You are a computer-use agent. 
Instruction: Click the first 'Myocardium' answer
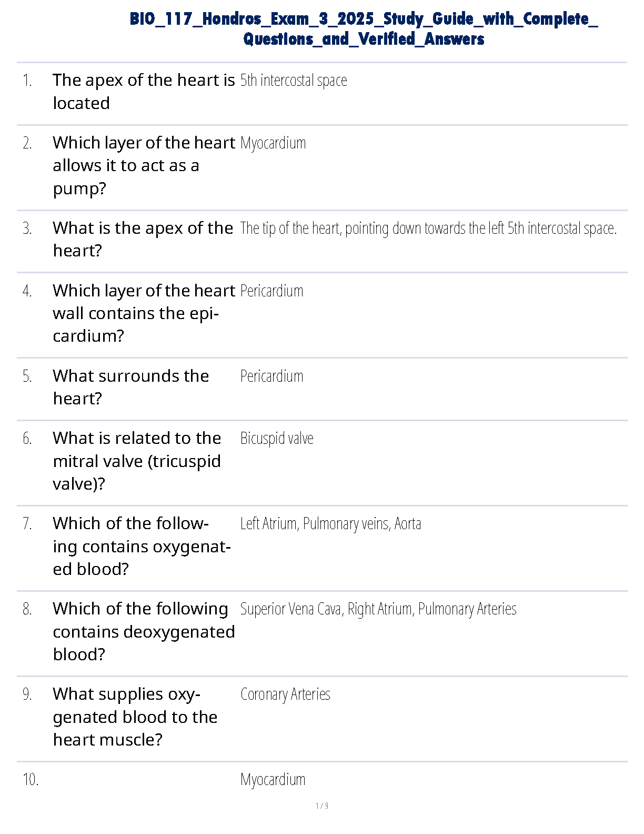click(x=273, y=143)
